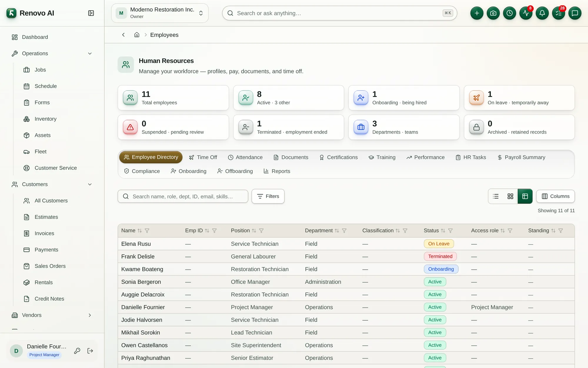Go to home via breadcrumb house icon
588x368 pixels.
coord(137,35)
